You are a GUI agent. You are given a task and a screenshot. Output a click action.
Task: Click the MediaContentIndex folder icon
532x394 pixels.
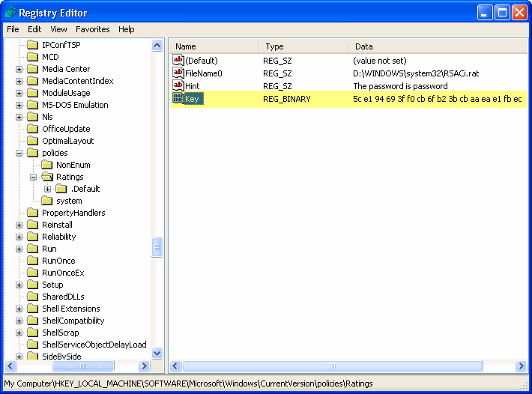tap(32, 81)
